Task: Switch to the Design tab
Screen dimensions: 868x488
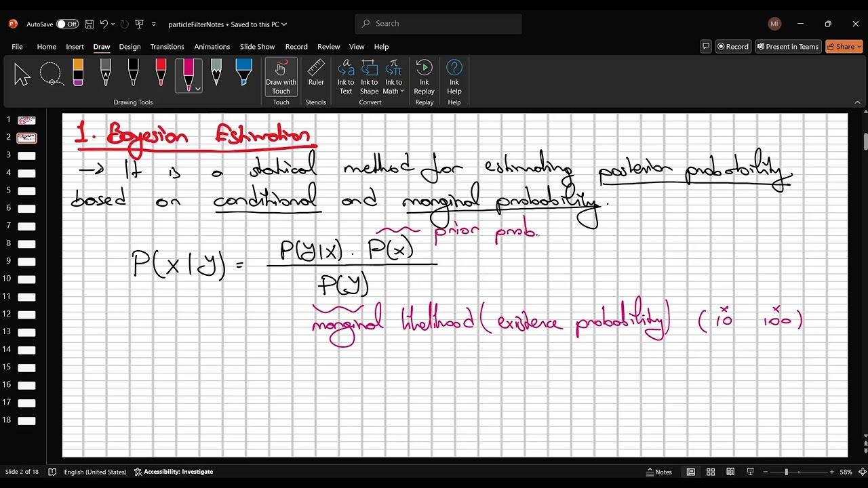Action: pyautogui.click(x=130, y=47)
